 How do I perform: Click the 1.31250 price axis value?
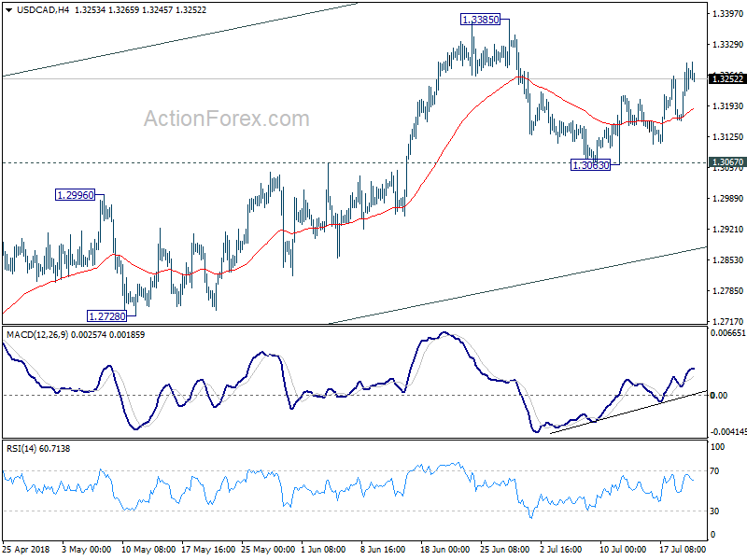click(727, 136)
